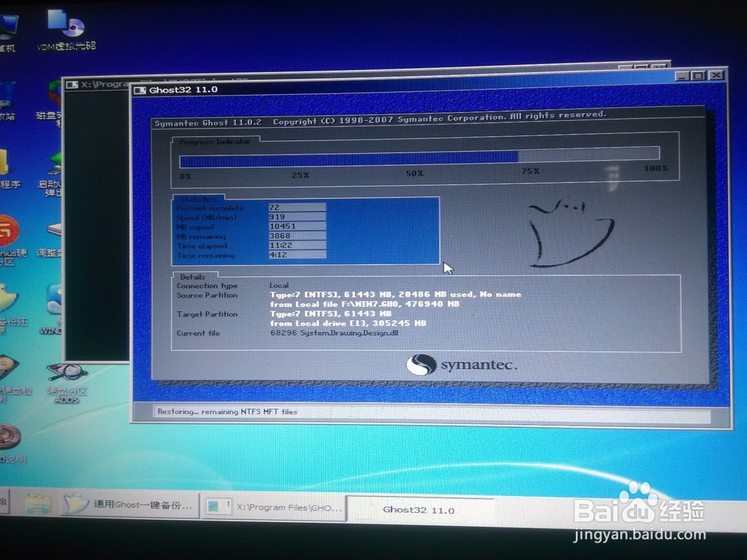Click the MB remaining value 3868

click(x=297, y=236)
